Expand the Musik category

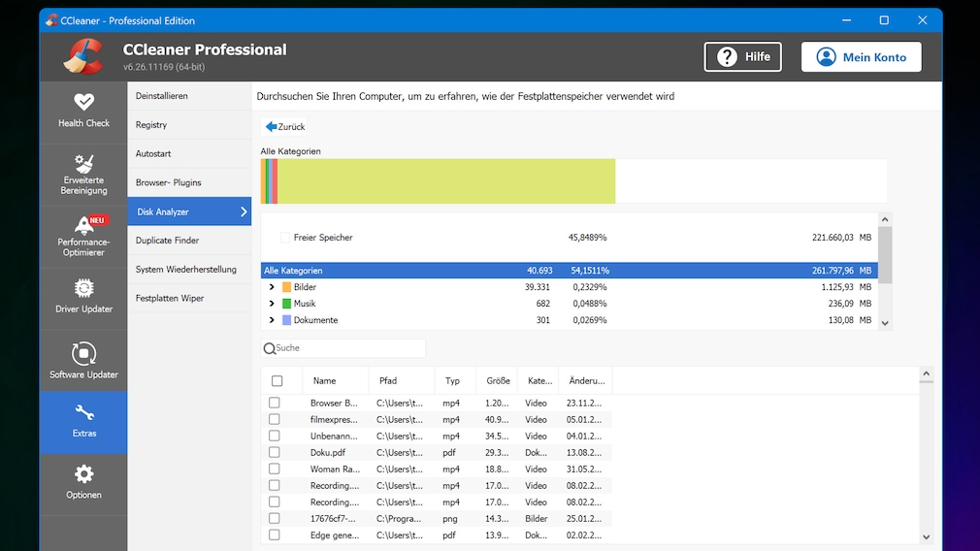[272, 304]
